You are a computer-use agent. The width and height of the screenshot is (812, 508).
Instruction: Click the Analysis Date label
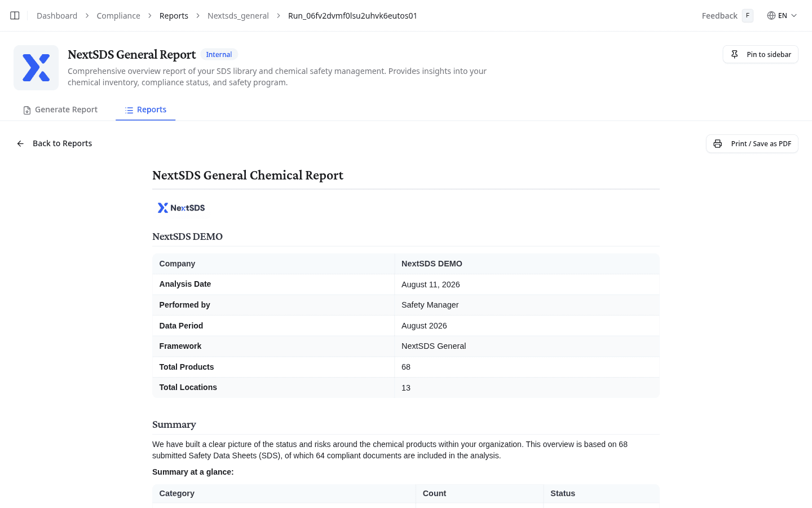tap(185, 284)
